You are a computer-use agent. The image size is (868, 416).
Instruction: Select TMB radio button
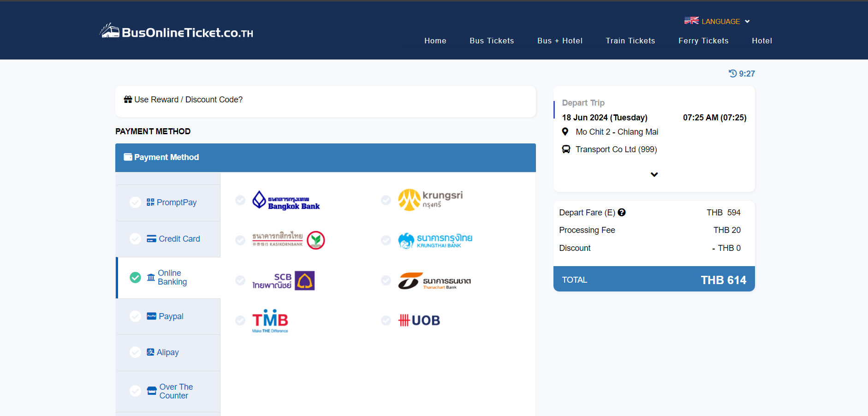[x=240, y=321]
